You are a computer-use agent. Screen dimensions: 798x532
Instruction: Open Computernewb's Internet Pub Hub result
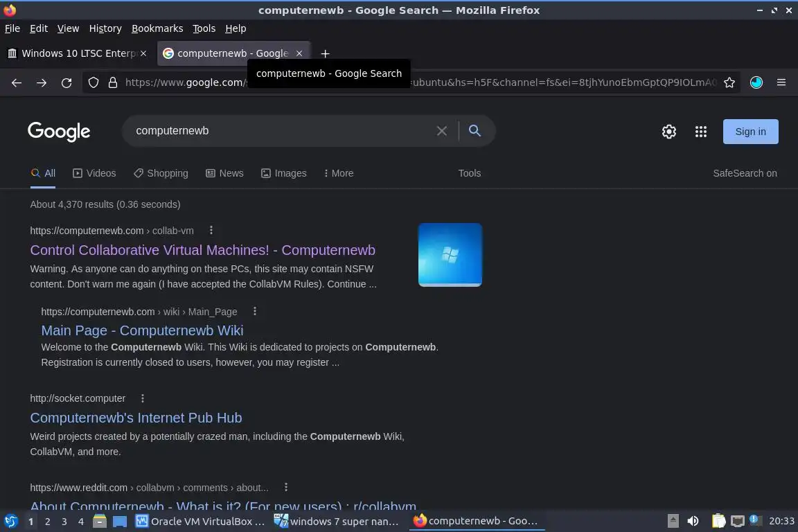click(x=136, y=418)
